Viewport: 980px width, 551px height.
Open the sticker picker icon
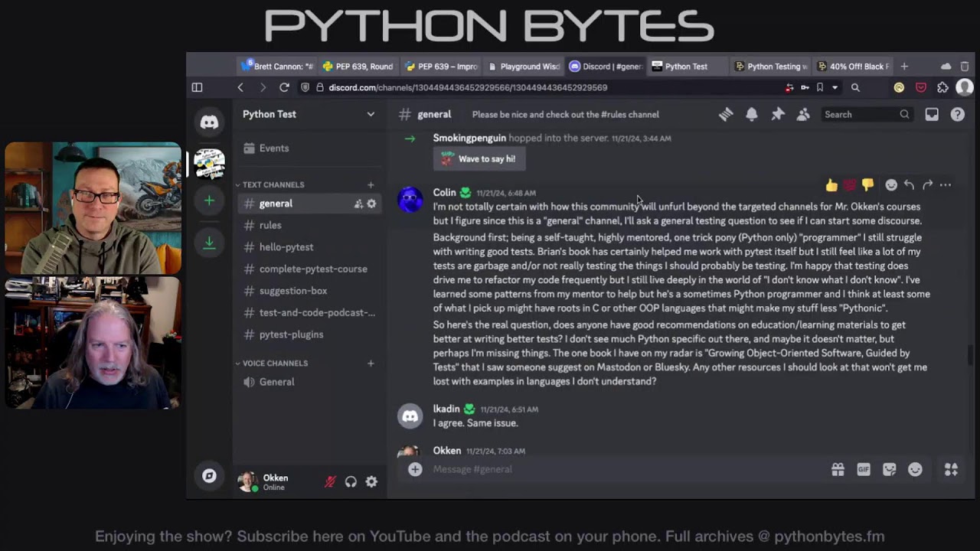pos(890,470)
